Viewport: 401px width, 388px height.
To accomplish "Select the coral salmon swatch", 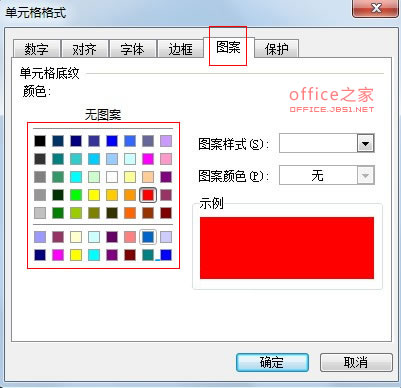I will click(x=130, y=237).
